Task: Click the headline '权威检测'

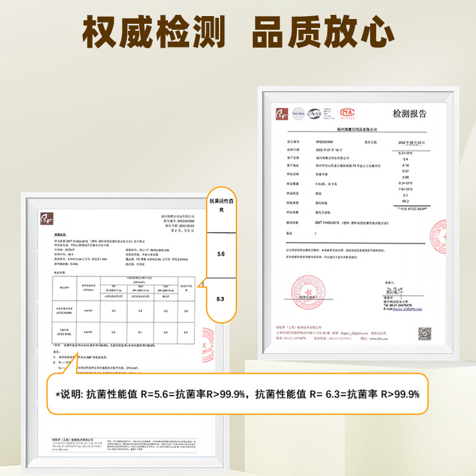Action: 154,32
